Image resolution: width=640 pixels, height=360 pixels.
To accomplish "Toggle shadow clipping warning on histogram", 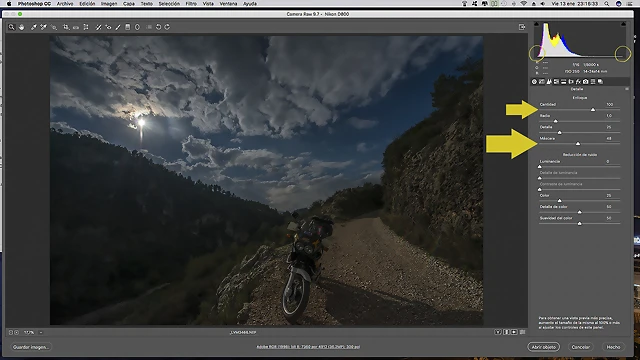I will pos(536,24).
